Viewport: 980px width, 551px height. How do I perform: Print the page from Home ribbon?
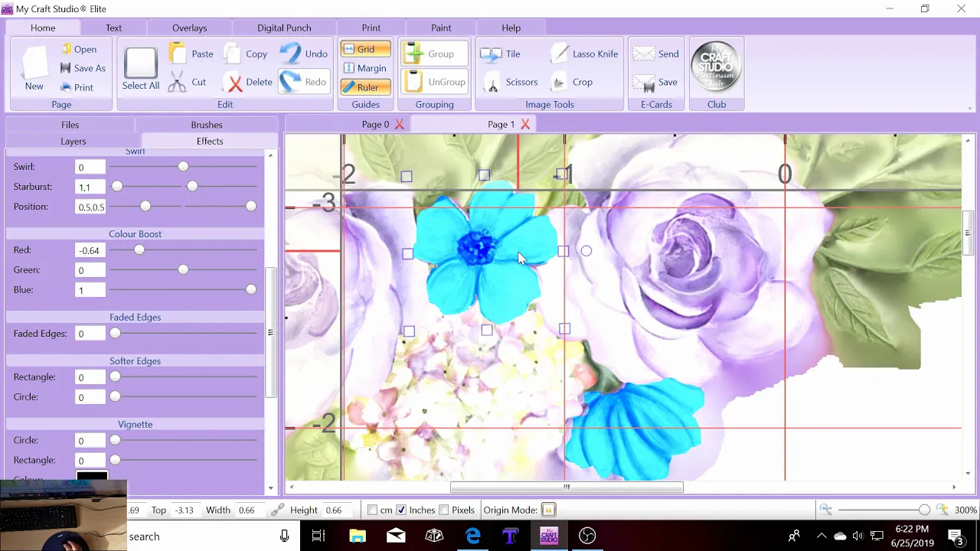click(x=77, y=87)
